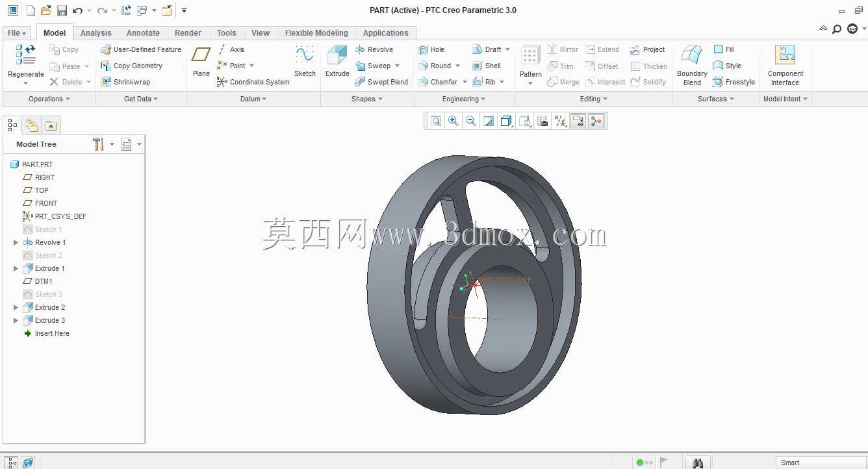Click the Fill surface tool
The image size is (868, 469).
(x=724, y=49)
